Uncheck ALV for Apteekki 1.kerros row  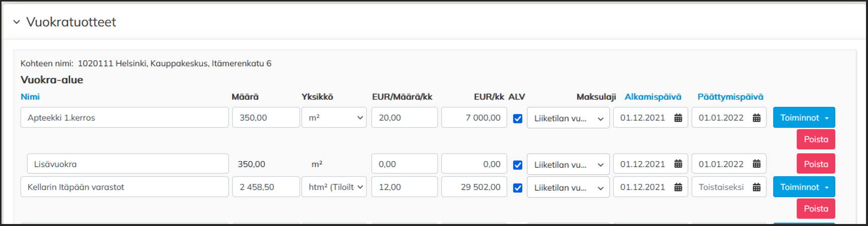tap(518, 119)
